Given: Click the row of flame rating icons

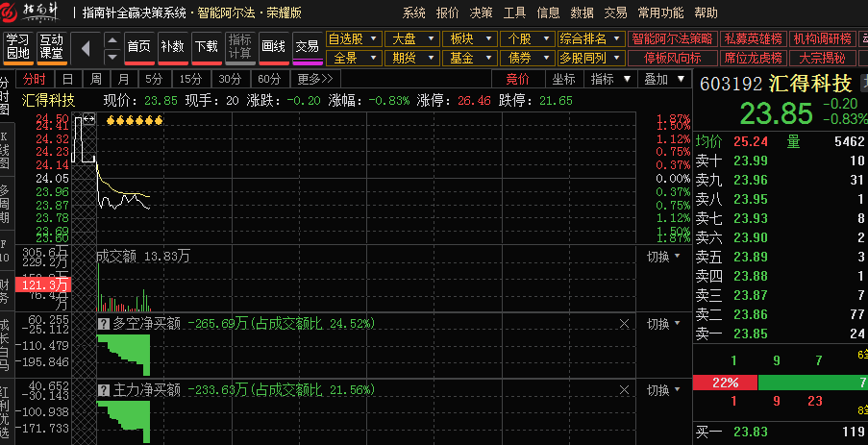Looking at the screenshot, I should coord(134,120).
